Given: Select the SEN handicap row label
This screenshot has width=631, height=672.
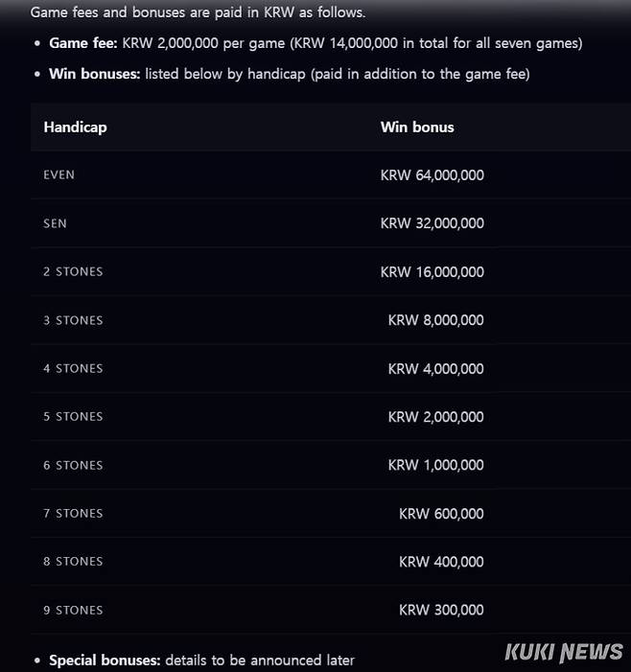Looking at the screenshot, I should (x=55, y=223).
